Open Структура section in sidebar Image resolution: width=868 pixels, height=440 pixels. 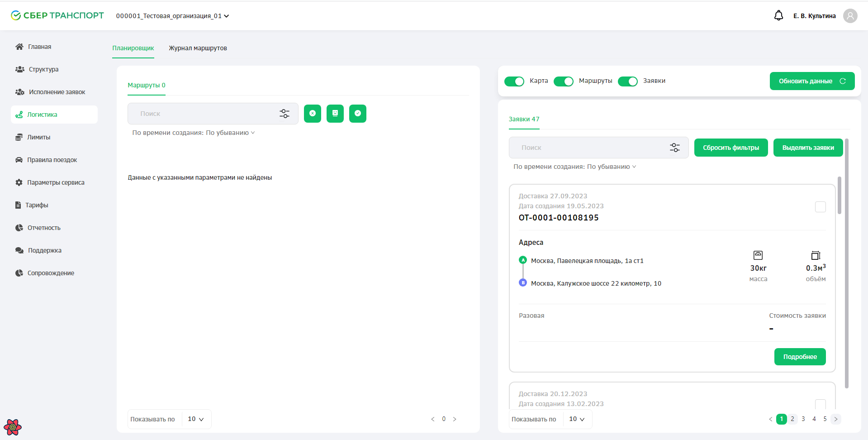[54, 69]
